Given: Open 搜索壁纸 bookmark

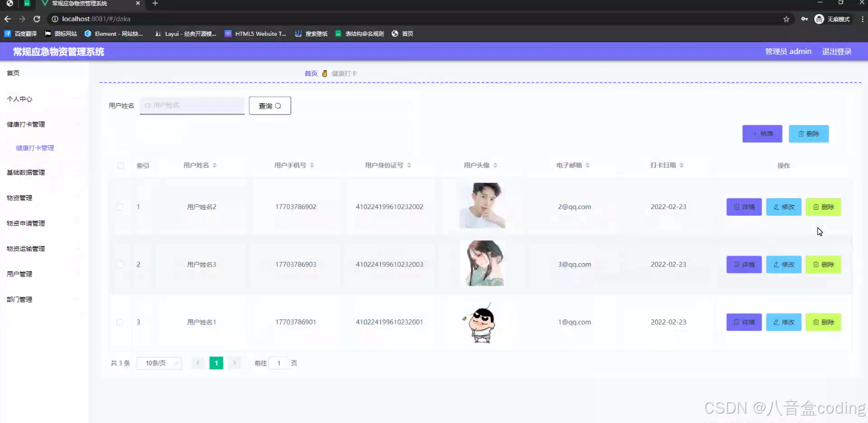Looking at the screenshot, I should [311, 34].
